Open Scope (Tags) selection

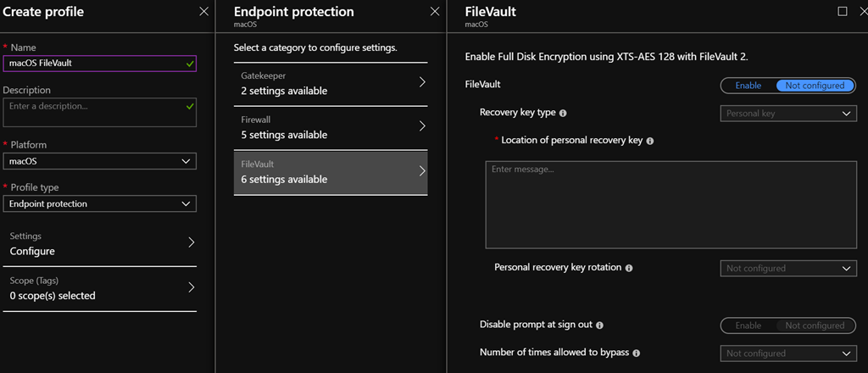100,288
